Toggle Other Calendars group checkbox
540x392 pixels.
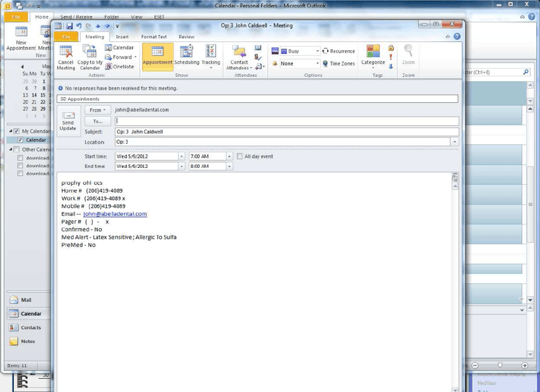(16, 149)
